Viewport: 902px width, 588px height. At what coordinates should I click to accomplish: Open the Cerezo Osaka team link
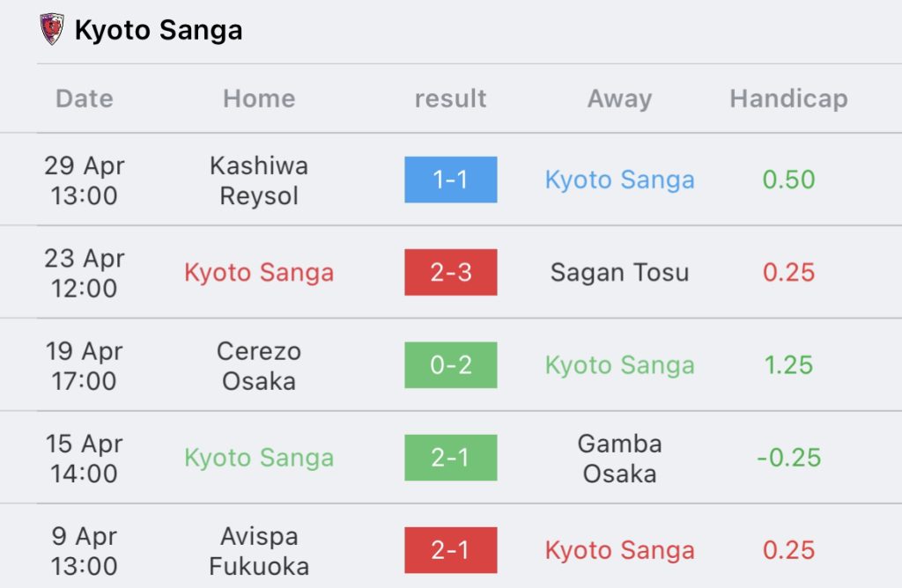point(259,366)
